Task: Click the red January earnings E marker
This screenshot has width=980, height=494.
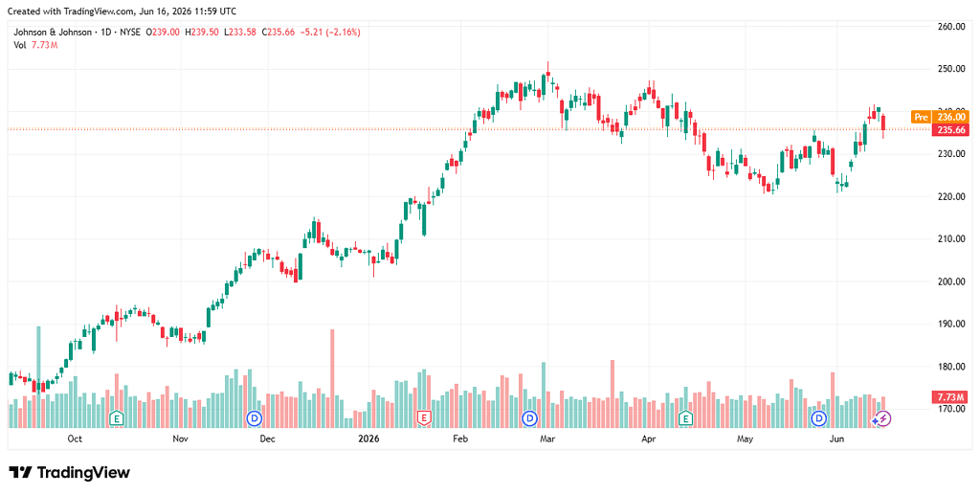Action: pyautogui.click(x=424, y=417)
